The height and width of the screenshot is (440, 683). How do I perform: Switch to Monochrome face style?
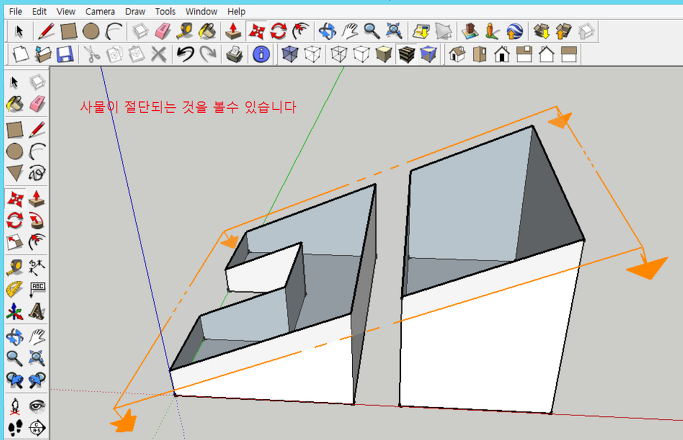[x=429, y=54]
